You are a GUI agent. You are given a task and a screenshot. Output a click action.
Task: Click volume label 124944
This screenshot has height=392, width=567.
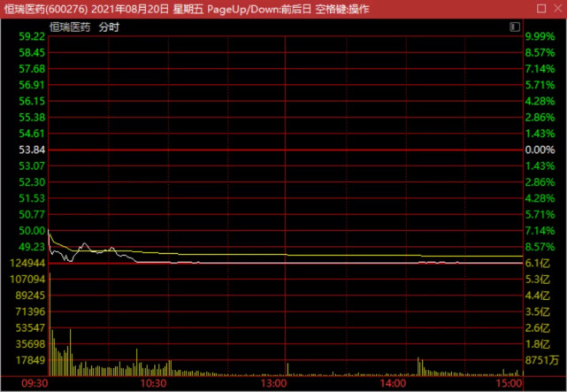point(27,264)
